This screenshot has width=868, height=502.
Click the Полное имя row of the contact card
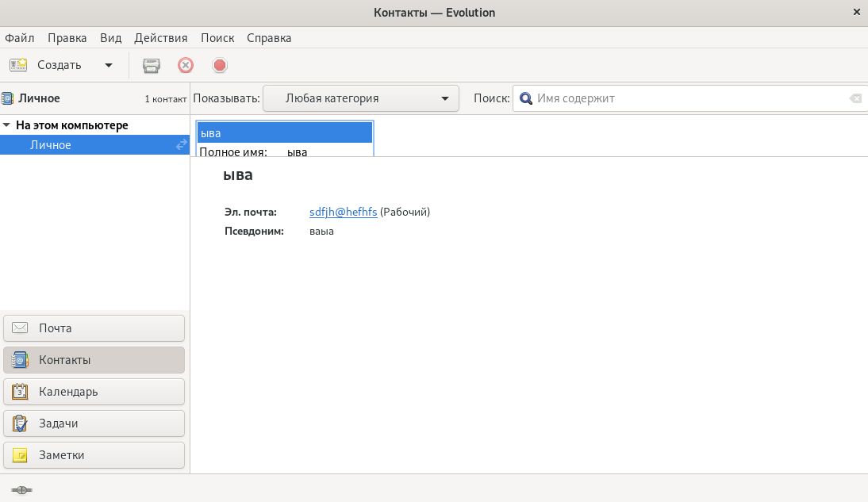click(285, 151)
